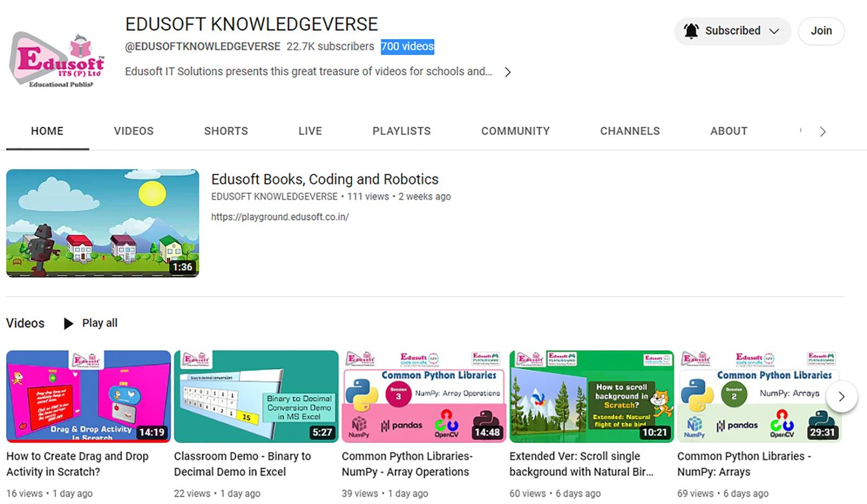Click the 22.7K subscribers count

(330, 47)
